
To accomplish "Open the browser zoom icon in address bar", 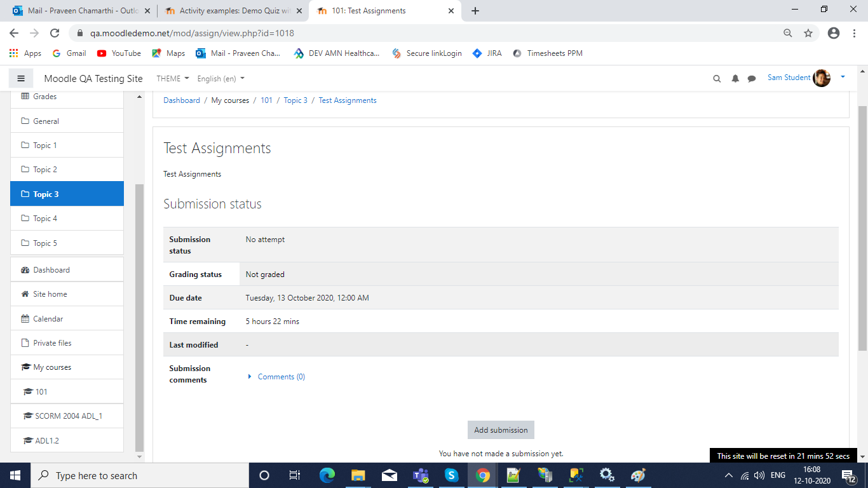I will (788, 33).
